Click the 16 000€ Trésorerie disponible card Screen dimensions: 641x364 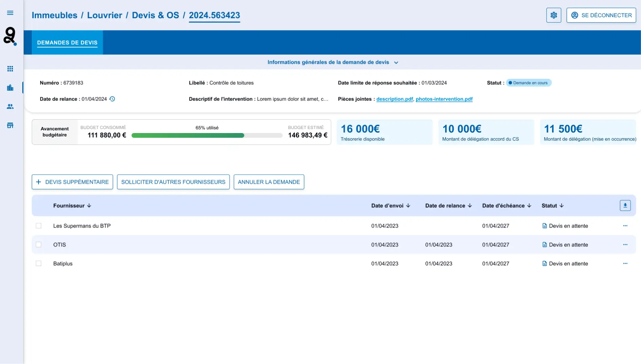click(385, 132)
